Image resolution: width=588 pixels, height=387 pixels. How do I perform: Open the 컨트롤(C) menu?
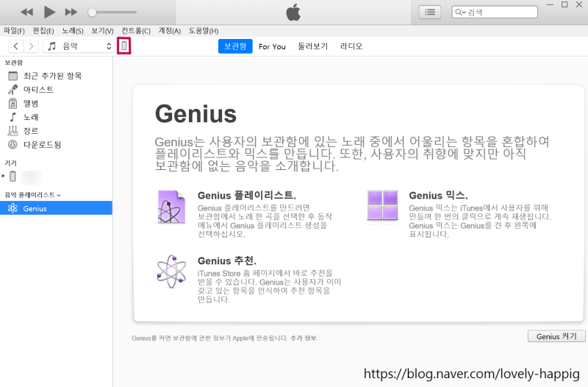coord(136,31)
